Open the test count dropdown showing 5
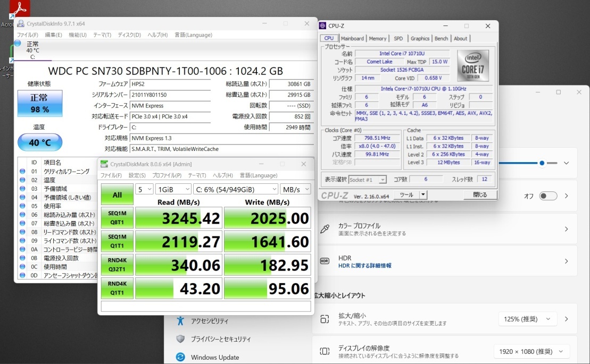 145,189
